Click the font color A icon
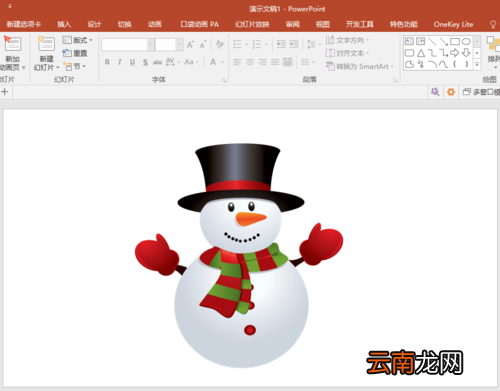Image resolution: width=500 pixels, height=391 pixels. point(213,62)
